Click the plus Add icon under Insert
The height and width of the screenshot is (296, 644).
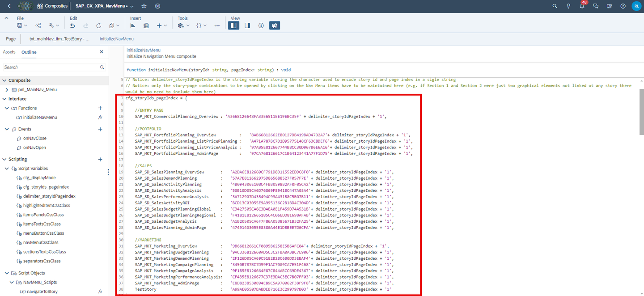tap(159, 25)
